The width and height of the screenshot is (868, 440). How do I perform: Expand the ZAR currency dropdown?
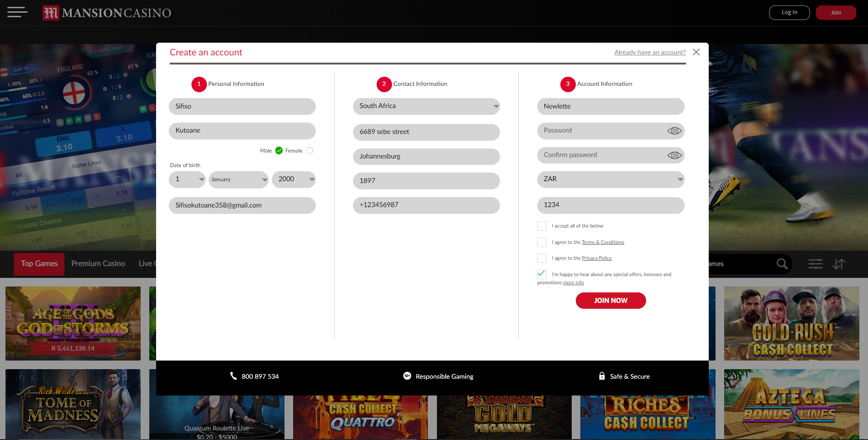pos(611,179)
